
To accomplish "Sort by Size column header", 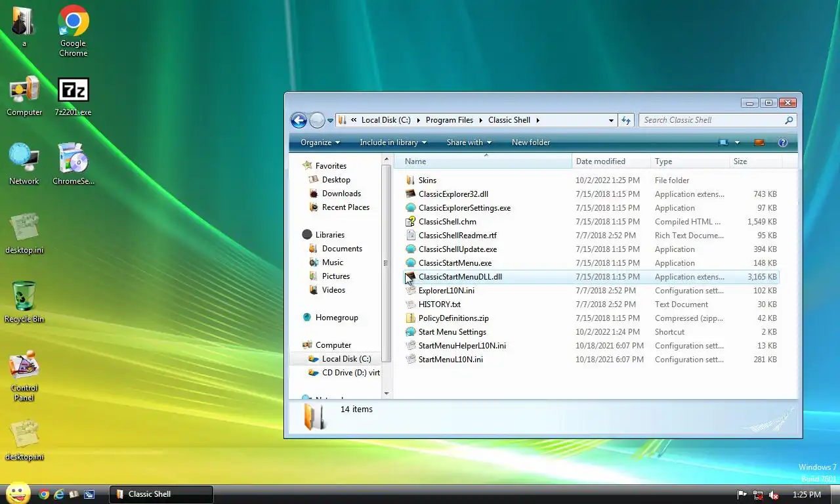I will click(755, 161).
